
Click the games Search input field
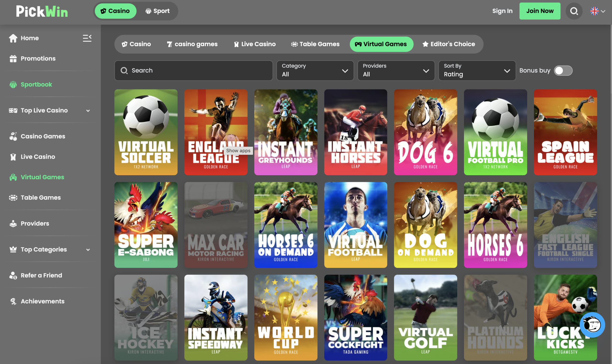pos(194,71)
